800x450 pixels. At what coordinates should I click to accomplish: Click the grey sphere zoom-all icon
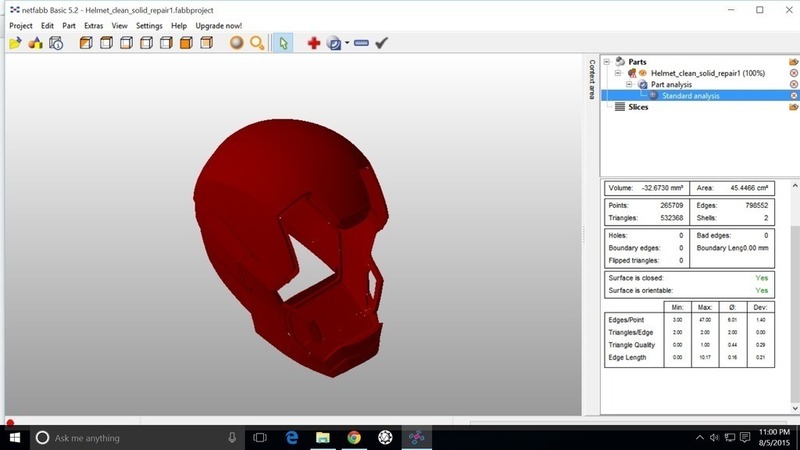(236, 43)
